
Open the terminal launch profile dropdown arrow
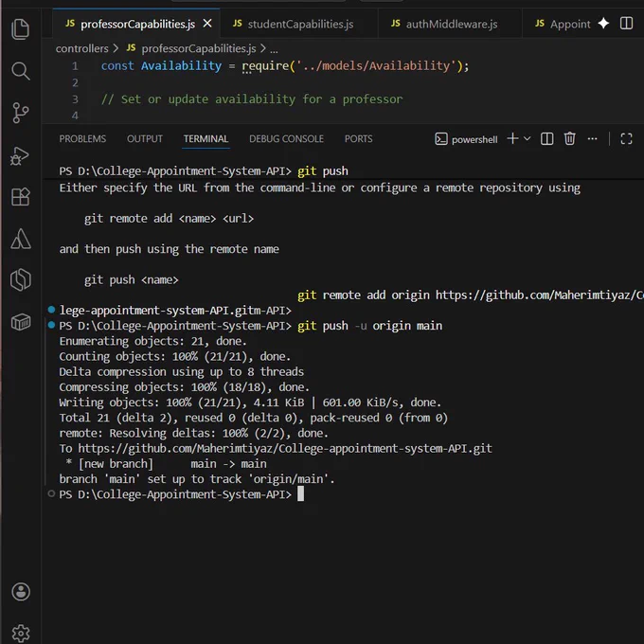527,138
